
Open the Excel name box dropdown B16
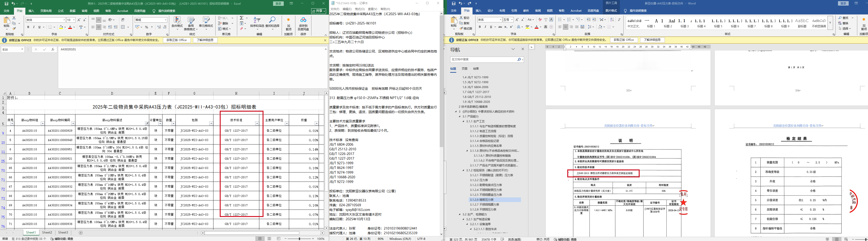[x=22, y=49]
